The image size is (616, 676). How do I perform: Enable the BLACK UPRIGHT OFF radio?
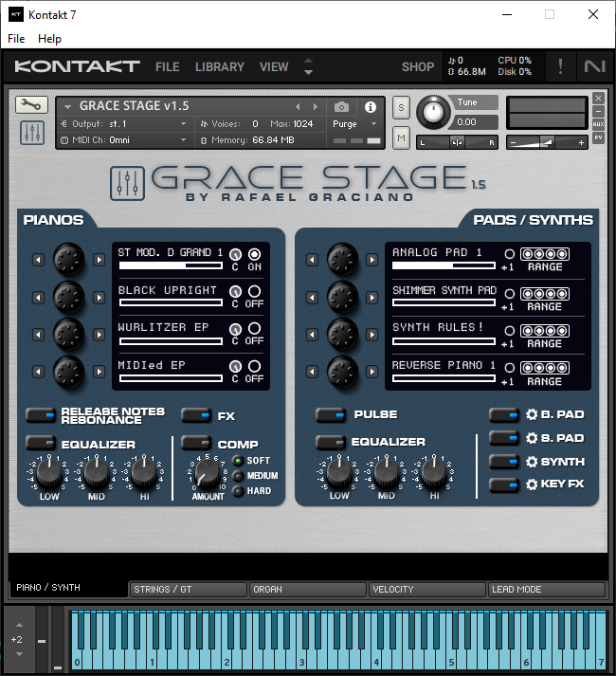(254, 291)
